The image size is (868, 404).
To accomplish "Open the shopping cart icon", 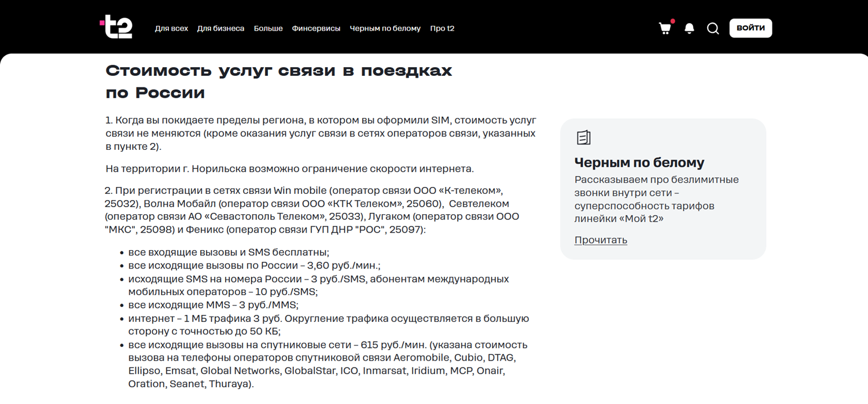I will (x=665, y=28).
